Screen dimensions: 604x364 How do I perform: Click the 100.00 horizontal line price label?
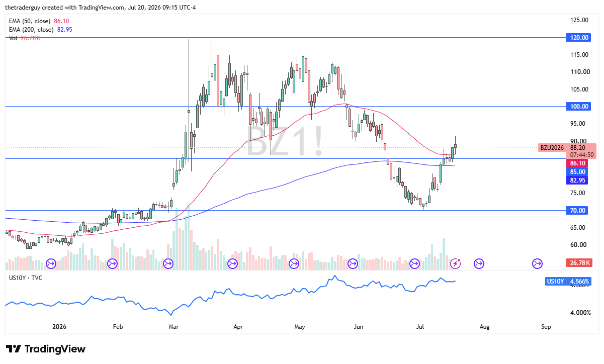[578, 107]
